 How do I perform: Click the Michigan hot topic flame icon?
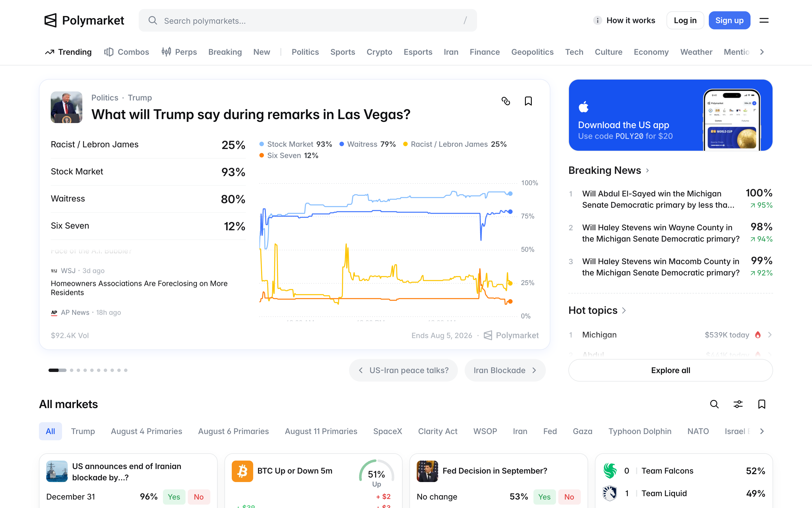(x=758, y=335)
